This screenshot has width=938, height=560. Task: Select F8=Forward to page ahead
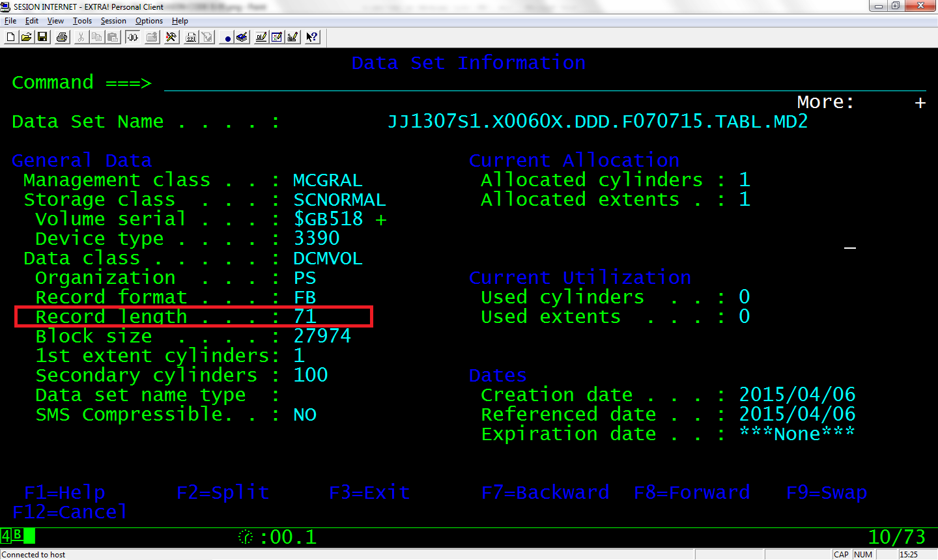pyautogui.click(x=692, y=492)
